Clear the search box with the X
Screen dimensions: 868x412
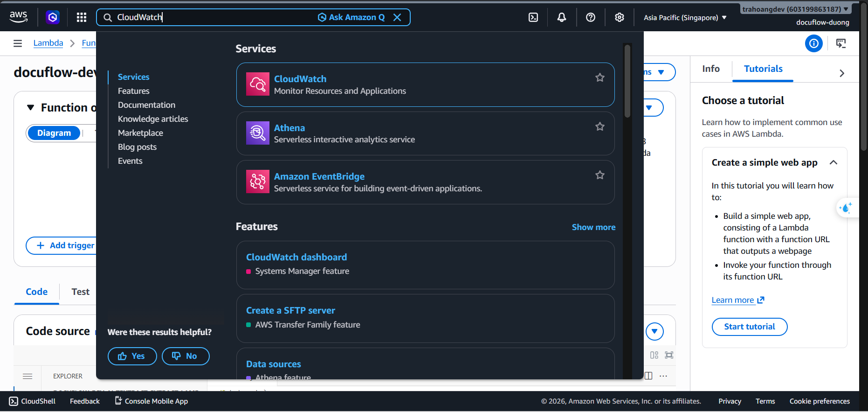pyautogui.click(x=397, y=17)
